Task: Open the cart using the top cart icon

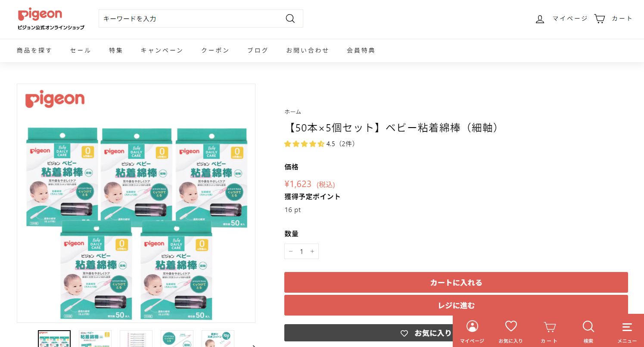Action: 600,19
